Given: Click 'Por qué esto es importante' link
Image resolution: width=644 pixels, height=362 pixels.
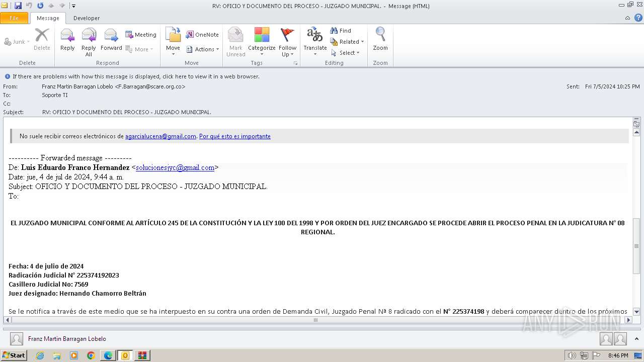Looking at the screenshot, I should pyautogui.click(x=235, y=136).
